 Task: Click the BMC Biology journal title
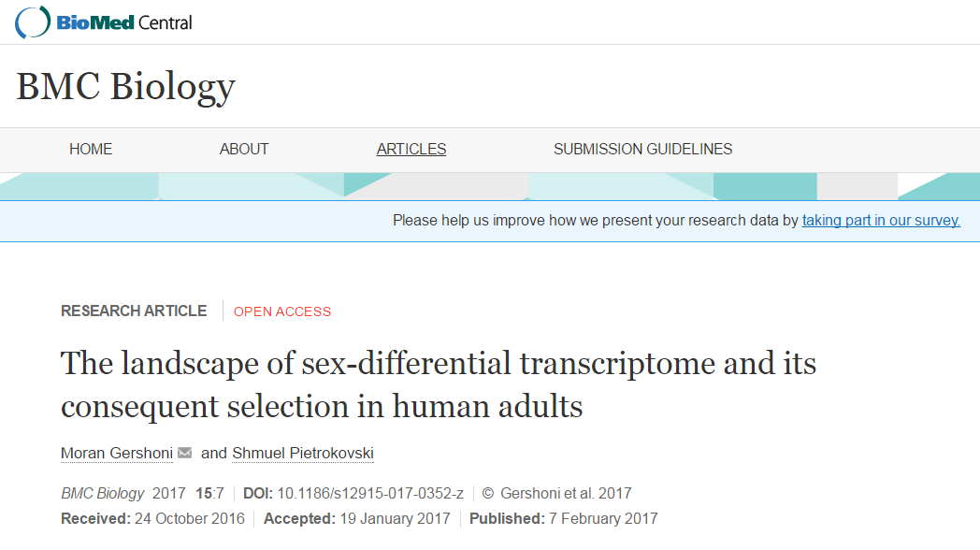(125, 86)
